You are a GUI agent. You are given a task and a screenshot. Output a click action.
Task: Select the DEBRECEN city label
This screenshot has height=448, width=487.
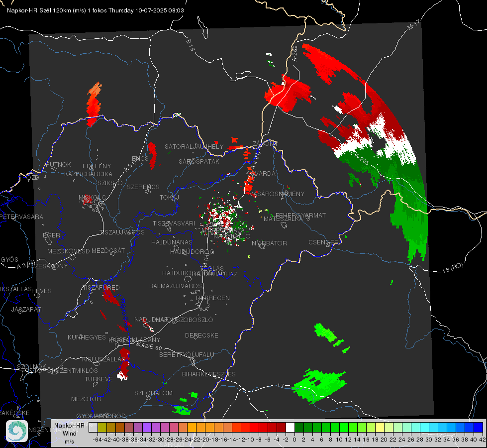pyautogui.click(x=213, y=298)
